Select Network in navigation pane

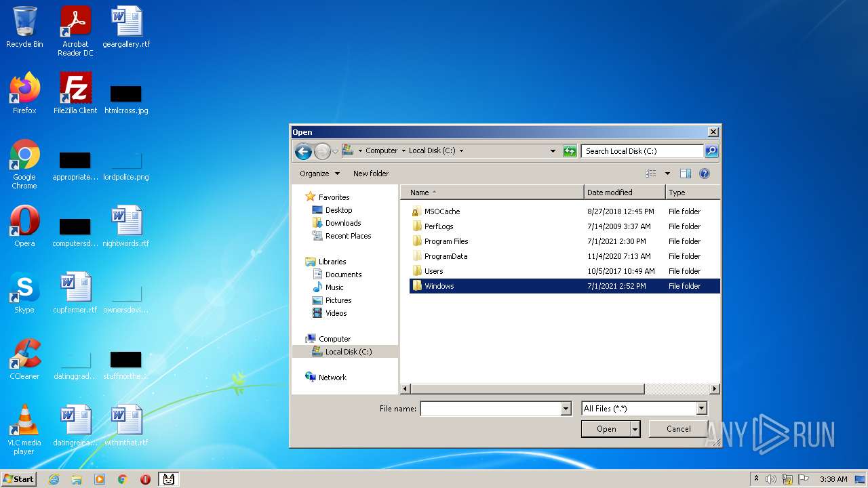click(x=325, y=378)
